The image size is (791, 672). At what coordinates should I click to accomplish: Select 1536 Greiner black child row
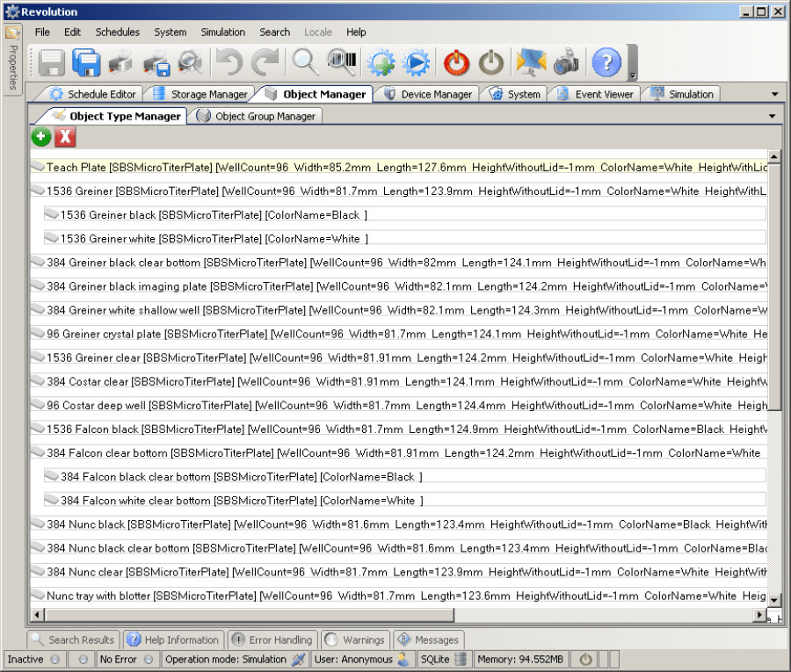point(404,214)
